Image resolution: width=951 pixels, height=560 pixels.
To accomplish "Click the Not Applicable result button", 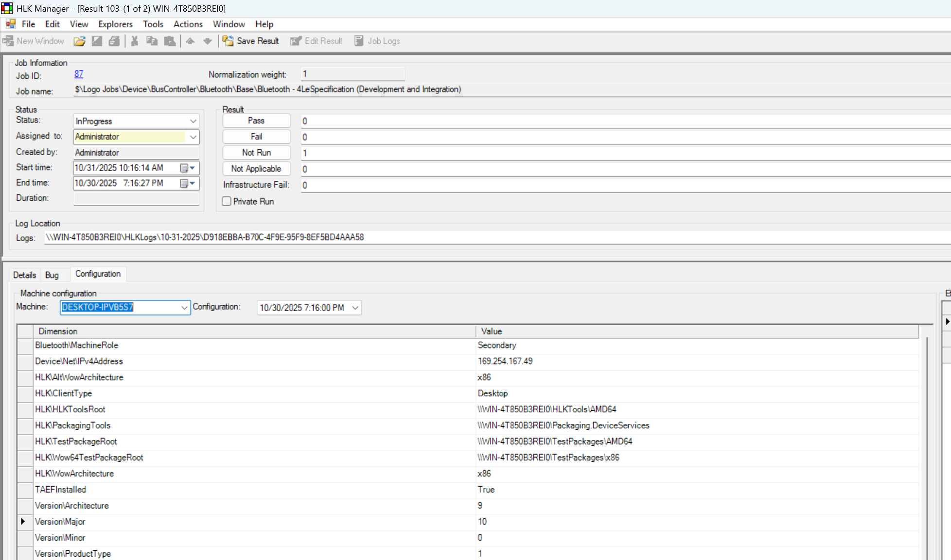I will pyautogui.click(x=256, y=169).
